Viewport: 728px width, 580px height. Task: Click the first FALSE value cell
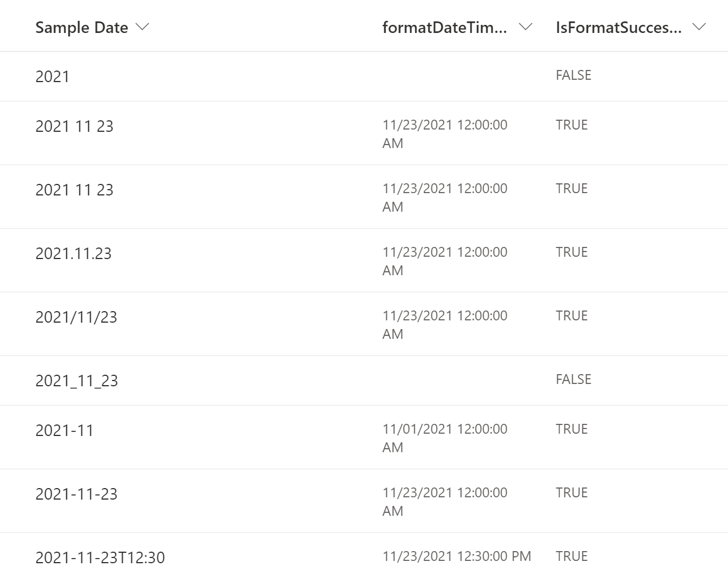tap(575, 74)
